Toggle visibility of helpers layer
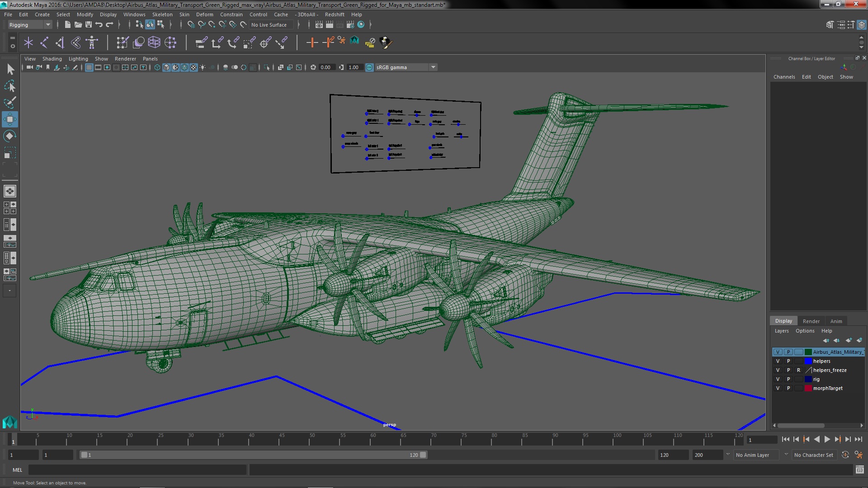 point(778,361)
